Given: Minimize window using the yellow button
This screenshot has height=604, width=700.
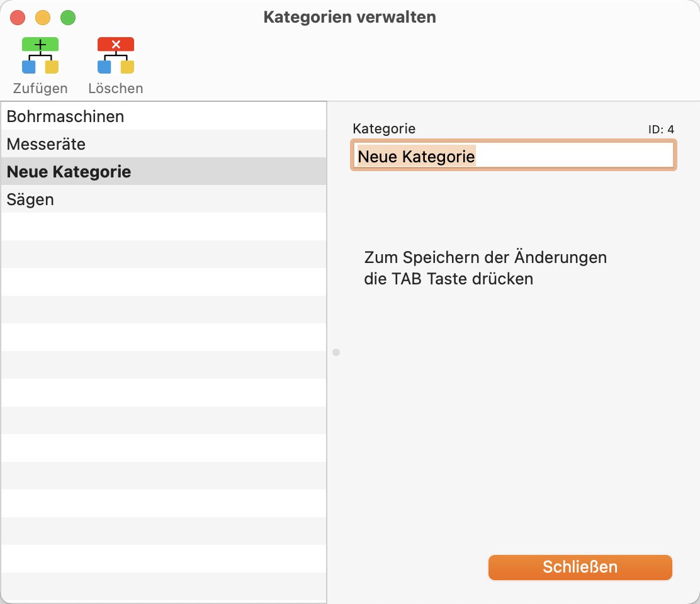Looking at the screenshot, I should pos(43,18).
